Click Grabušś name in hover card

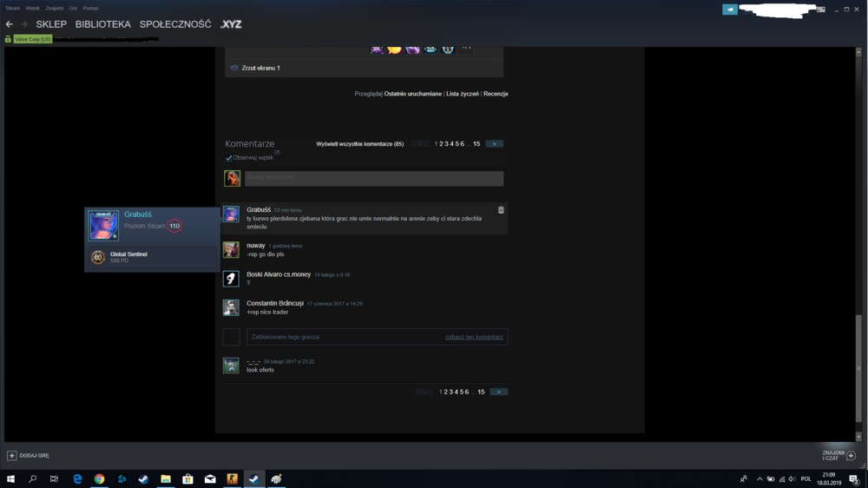pyautogui.click(x=138, y=214)
